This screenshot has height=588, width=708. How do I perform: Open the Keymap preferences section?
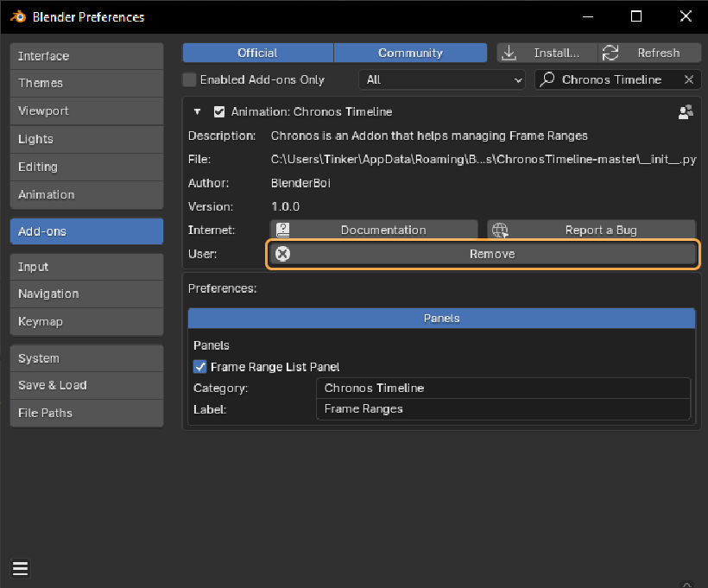pos(86,321)
